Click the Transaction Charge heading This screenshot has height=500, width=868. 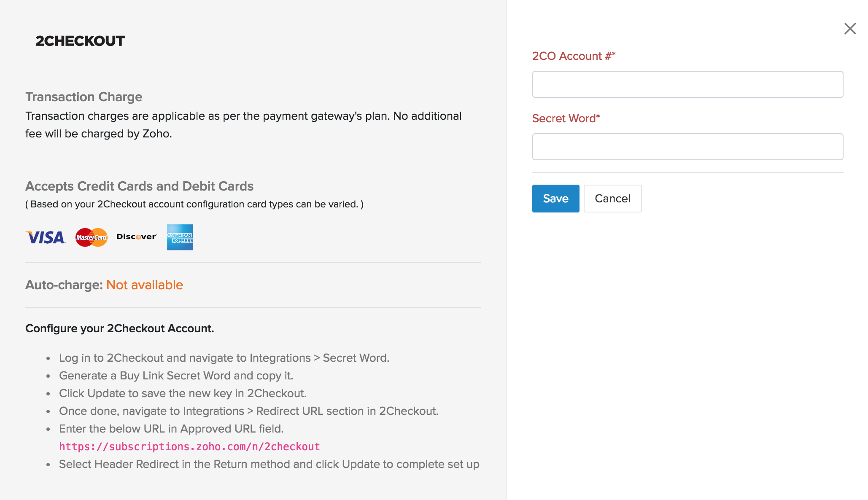pyautogui.click(x=84, y=97)
